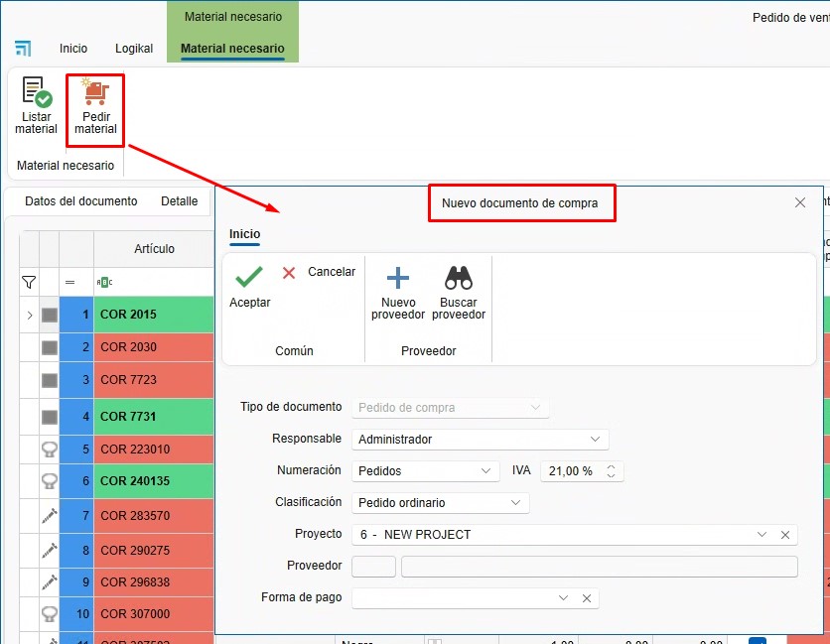The height and width of the screenshot is (644, 830).
Task: Click the red X Cancelar button
Action: pos(319,272)
